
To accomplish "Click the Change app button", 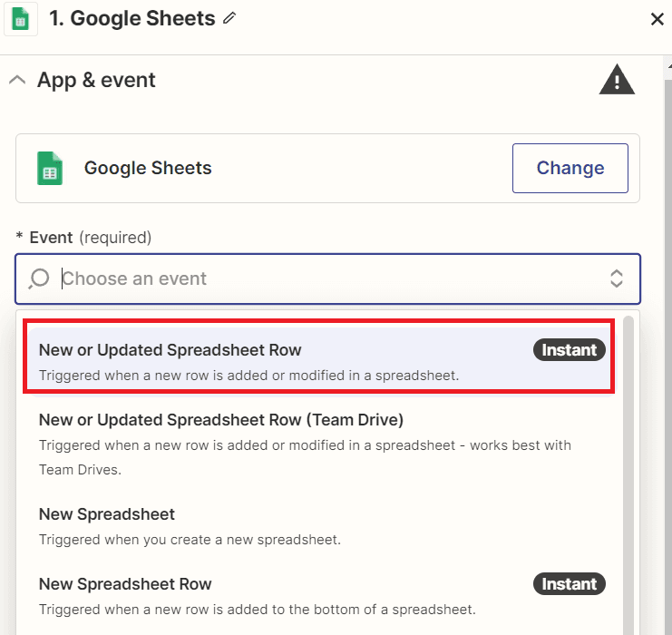I will pyautogui.click(x=570, y=168).
